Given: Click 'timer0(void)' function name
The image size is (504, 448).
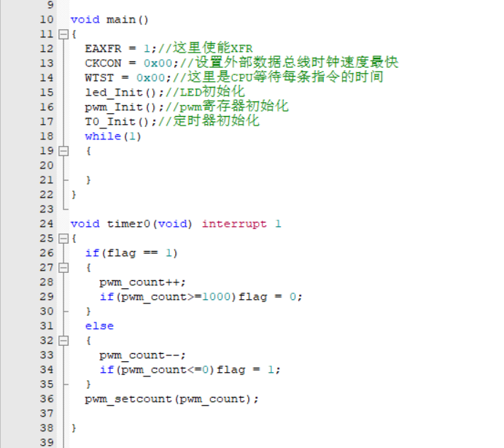Looking at the screenshot, I should 150,224.
